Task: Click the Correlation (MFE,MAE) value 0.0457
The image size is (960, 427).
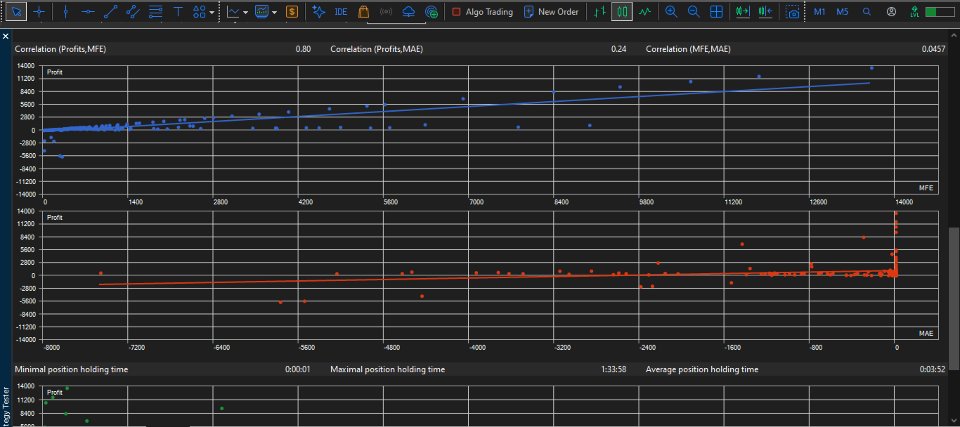Action: click(932, 49)
